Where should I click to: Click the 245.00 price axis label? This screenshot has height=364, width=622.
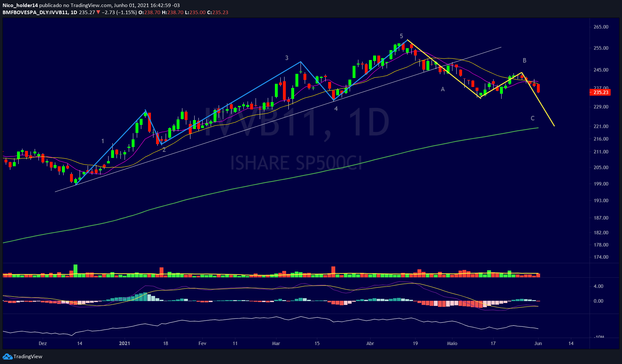point(601,70)
